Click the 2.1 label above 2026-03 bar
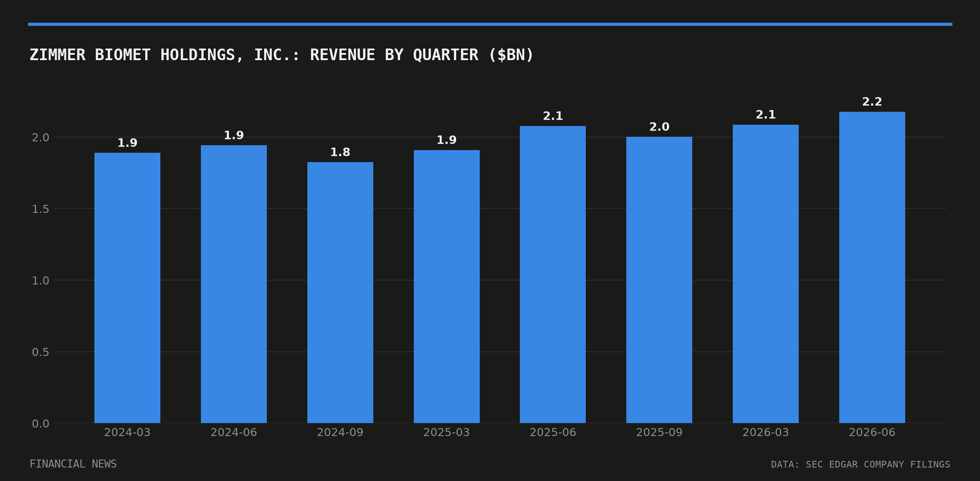 [x=766, y=115]
